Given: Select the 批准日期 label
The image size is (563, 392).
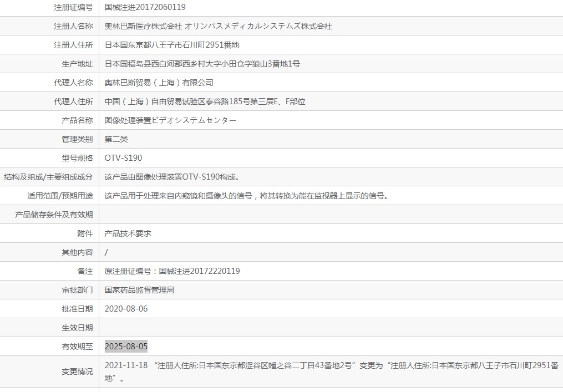Looking at the screenshot, I should 77,309.
